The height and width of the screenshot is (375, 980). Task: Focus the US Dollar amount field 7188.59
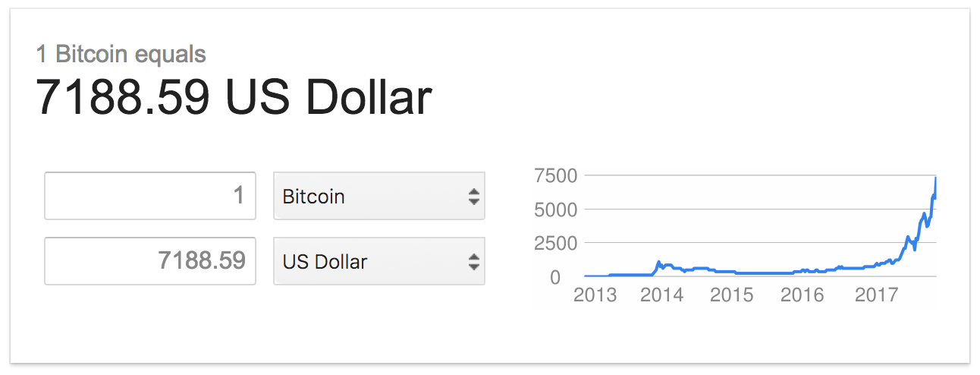(150, 261)
